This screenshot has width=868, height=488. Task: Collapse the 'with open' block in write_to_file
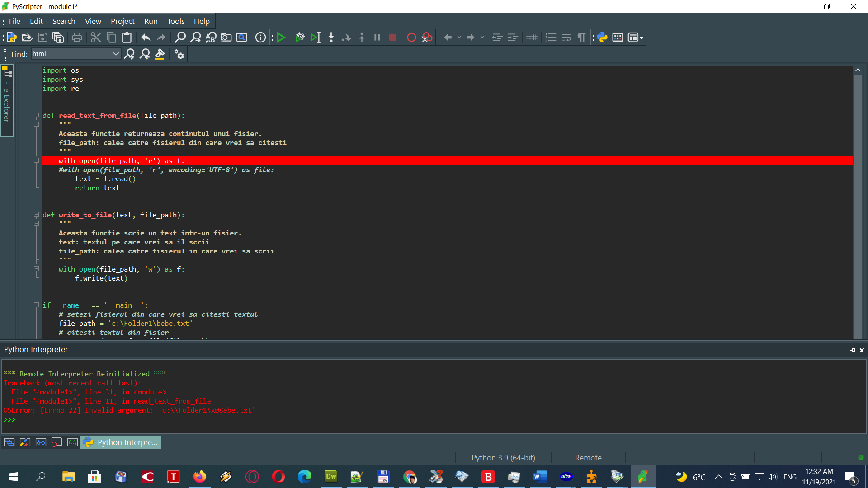(x=36, y=269)
